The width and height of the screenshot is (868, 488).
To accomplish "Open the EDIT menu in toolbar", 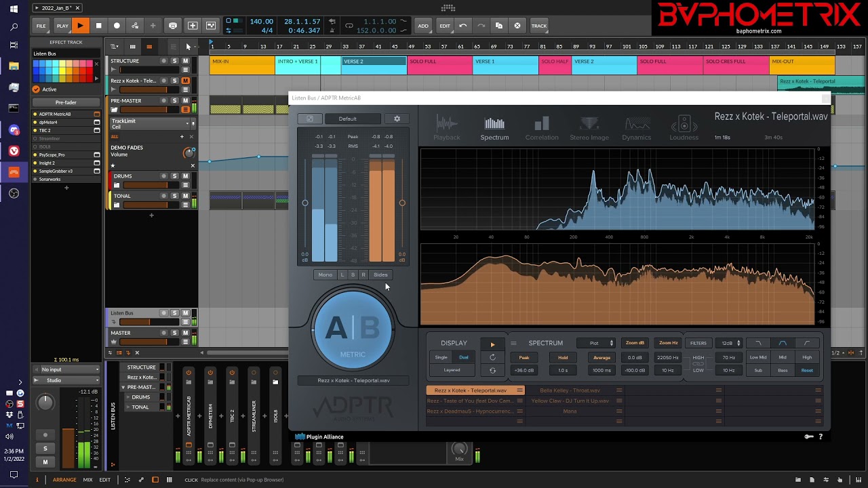I will pos(445,26).
